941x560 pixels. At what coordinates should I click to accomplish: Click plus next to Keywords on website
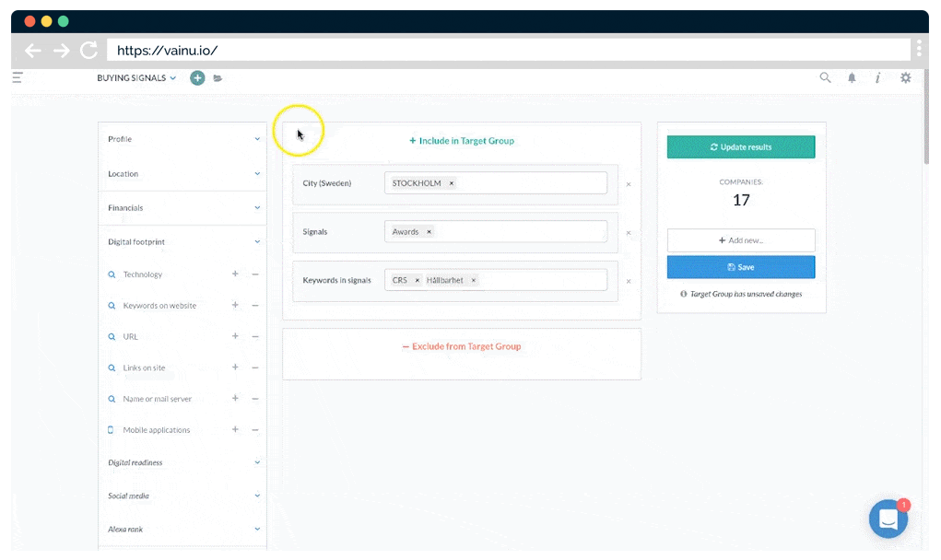(235, 305)
